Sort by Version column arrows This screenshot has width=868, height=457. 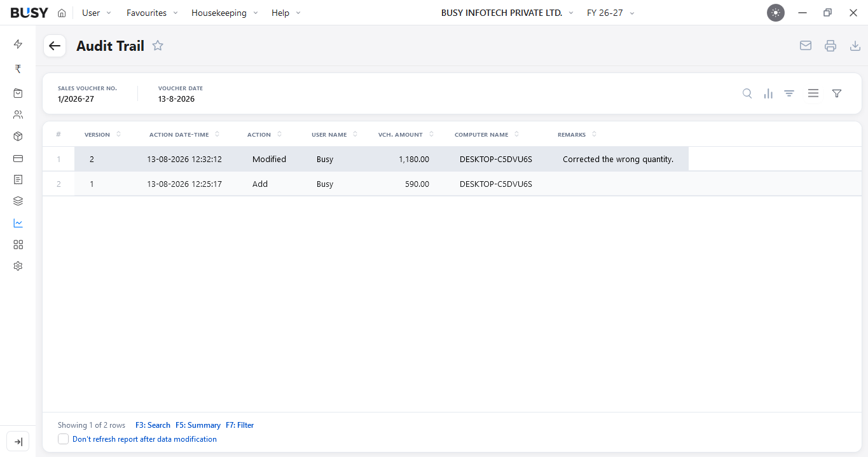coord(118,134)
